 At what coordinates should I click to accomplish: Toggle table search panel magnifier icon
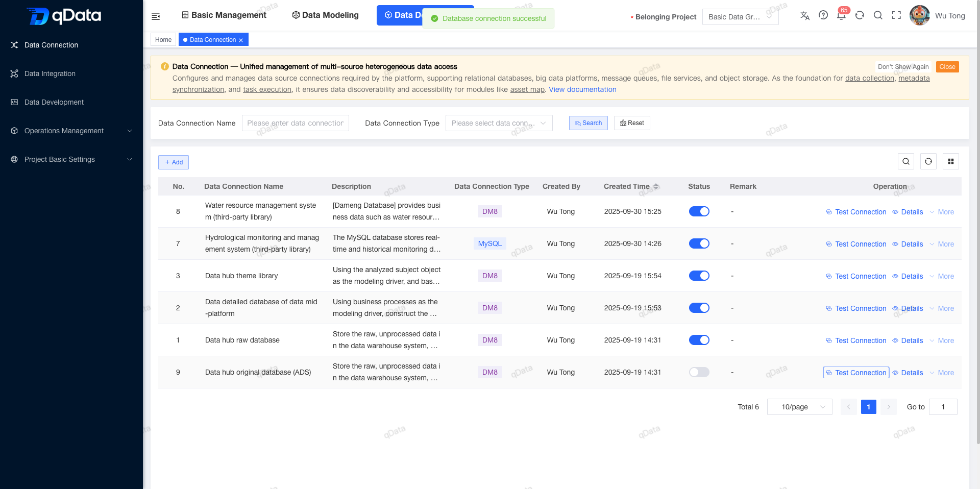pos(906,161)
